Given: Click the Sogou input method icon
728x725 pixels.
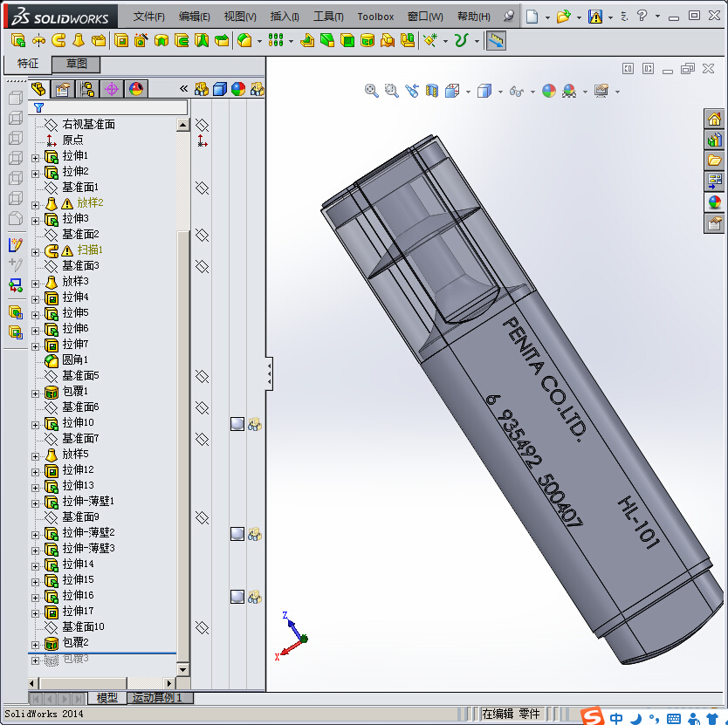Looking at the screenshot, I should [593, 715].
